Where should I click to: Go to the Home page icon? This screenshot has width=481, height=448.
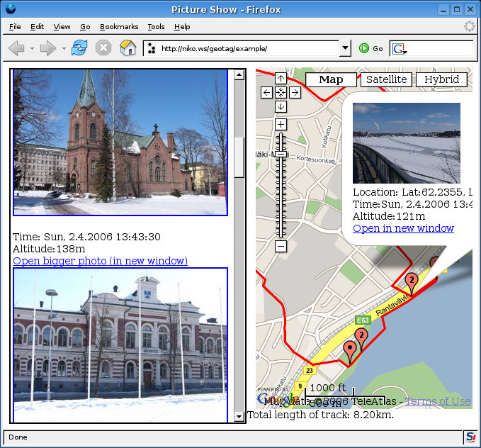tap(128, 48)
